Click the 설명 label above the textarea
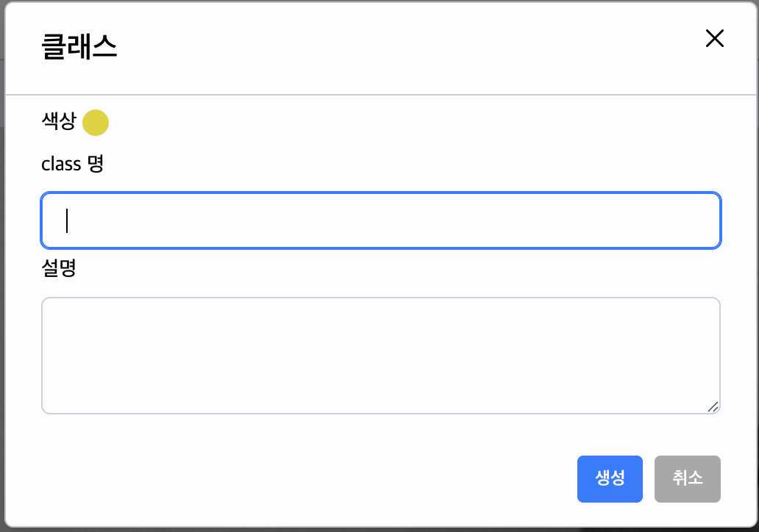 click(59, 268)
